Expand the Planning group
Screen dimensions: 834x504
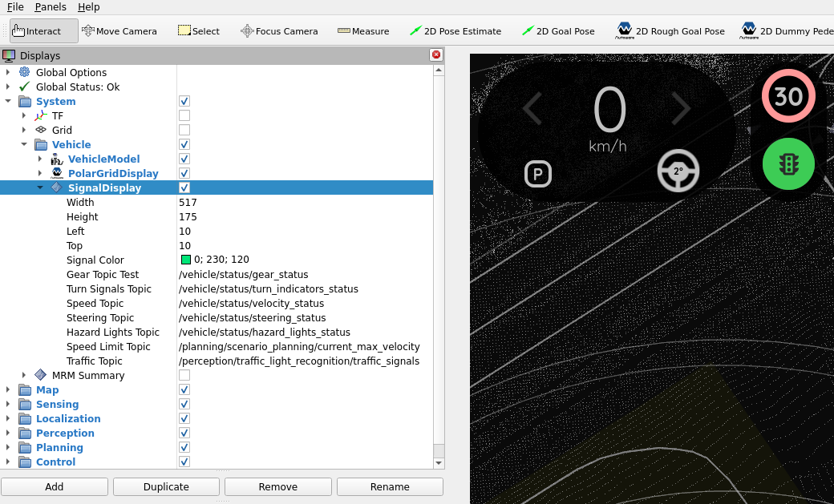(8, 447)
